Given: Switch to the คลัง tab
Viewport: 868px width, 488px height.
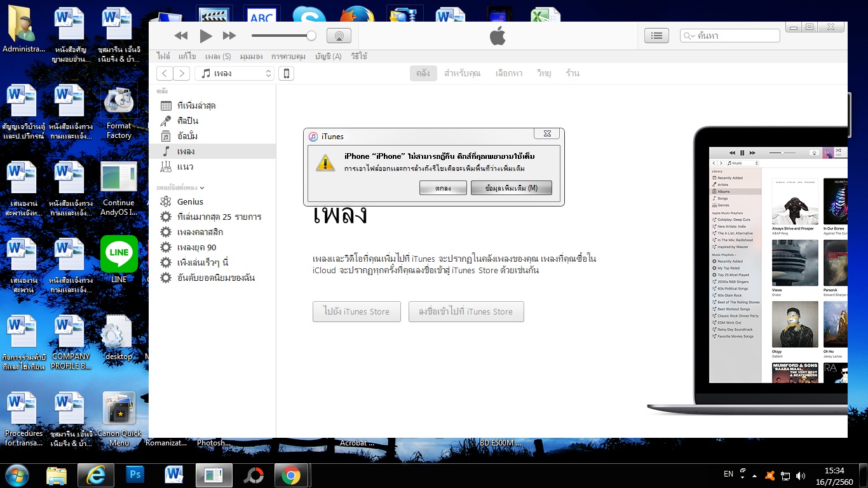Looking at the screenshot, I should coord(423,74).
